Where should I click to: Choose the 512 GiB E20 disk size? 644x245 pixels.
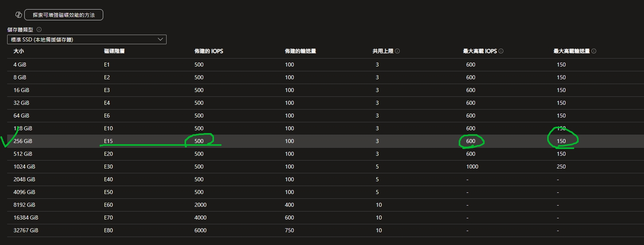(23, 154)
